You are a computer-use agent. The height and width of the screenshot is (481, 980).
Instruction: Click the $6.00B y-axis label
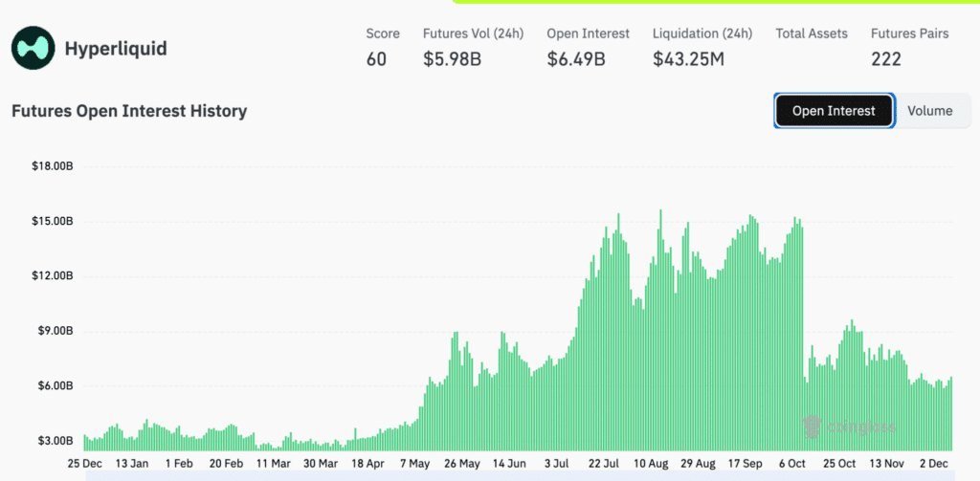[55, 386]
